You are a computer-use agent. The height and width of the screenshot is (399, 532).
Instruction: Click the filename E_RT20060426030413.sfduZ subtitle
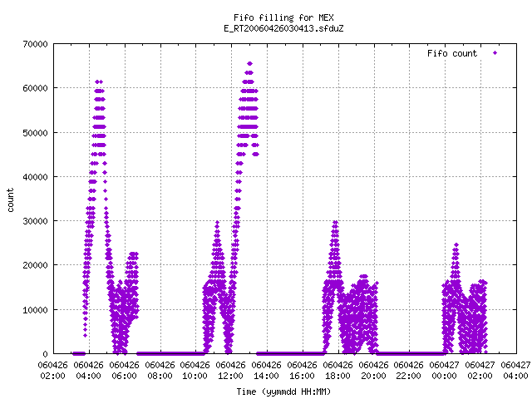click(283, 28)
